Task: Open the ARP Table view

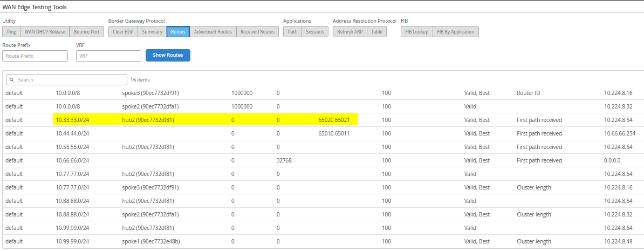Action: pyautogui.click(x=376, y=32)
